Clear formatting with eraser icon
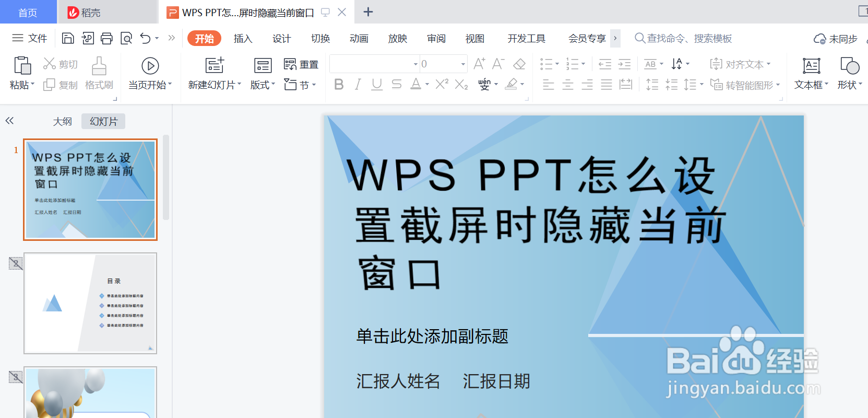Screen dimensions: 868x418 tap(519, 64)
